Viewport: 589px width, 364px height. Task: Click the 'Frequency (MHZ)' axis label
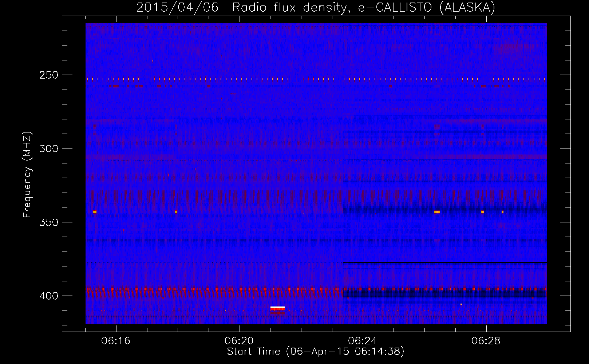pos(27,174)
